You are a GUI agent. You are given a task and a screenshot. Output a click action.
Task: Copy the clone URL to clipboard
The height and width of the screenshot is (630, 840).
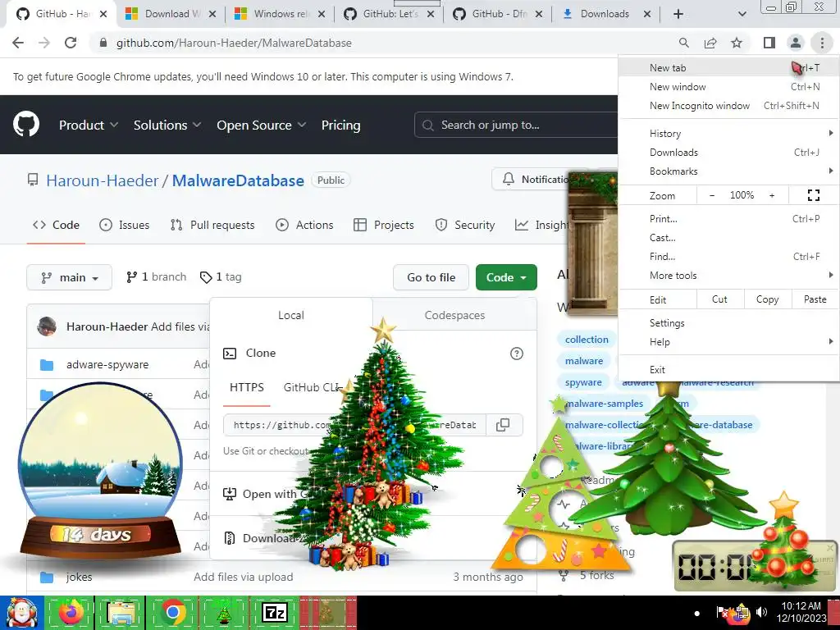tap(503, 425)
